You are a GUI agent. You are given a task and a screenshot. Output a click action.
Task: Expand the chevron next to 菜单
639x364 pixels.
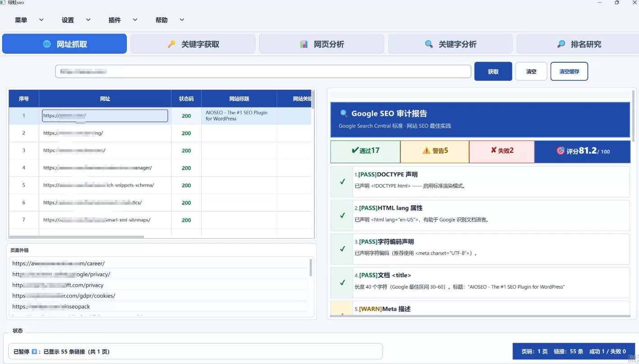point(42,20)
